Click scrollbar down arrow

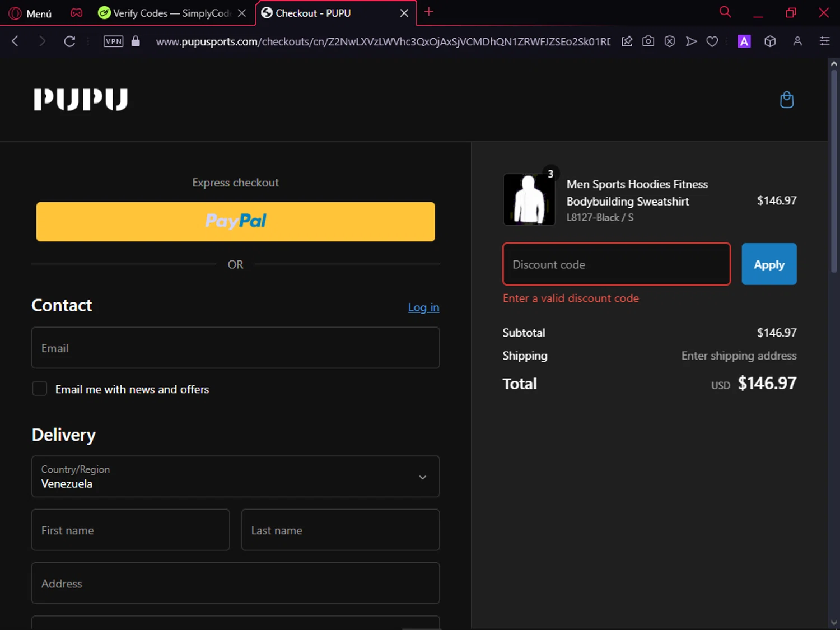[834, 623]
